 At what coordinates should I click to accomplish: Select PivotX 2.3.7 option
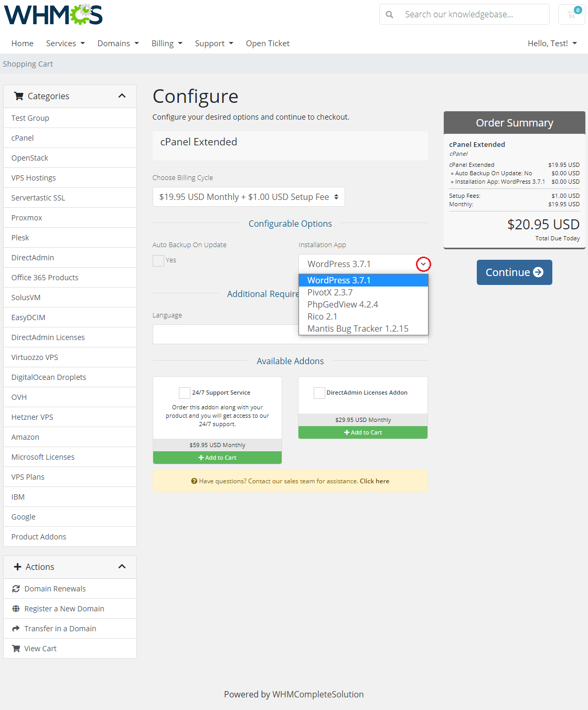pyautogui.click(x=364, y=292)
